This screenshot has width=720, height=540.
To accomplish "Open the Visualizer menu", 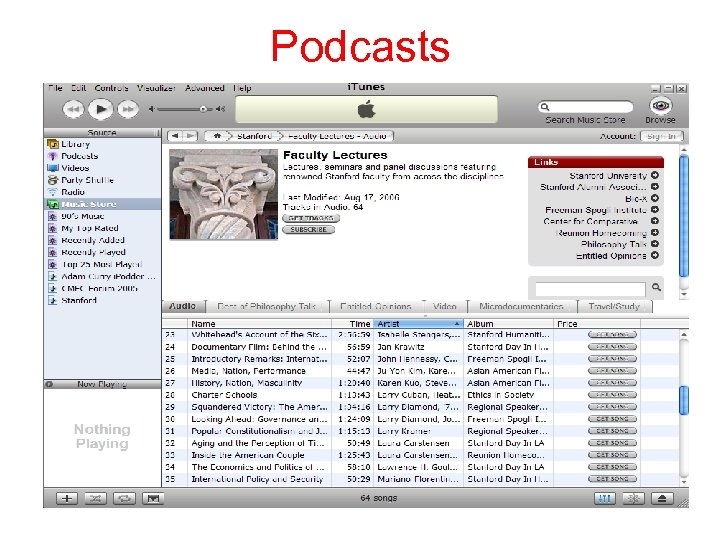I will pyautogui.click(x=156, y=88).
